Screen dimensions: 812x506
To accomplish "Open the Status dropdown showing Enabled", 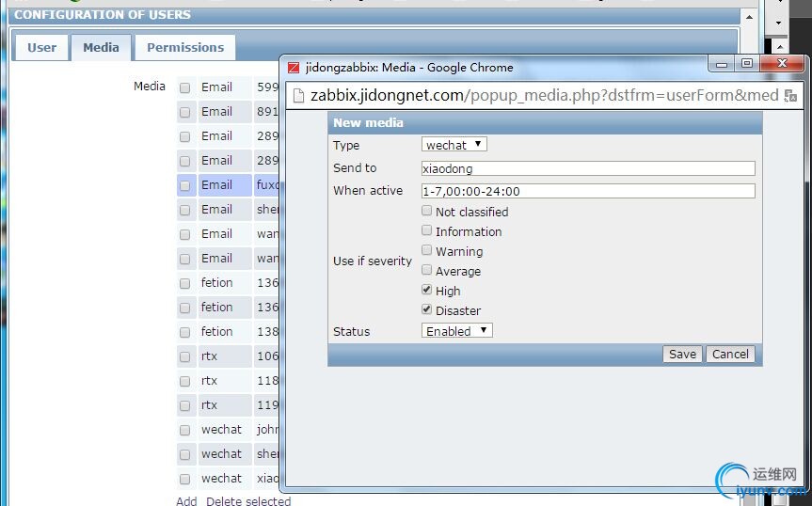I will click(456, 331).
